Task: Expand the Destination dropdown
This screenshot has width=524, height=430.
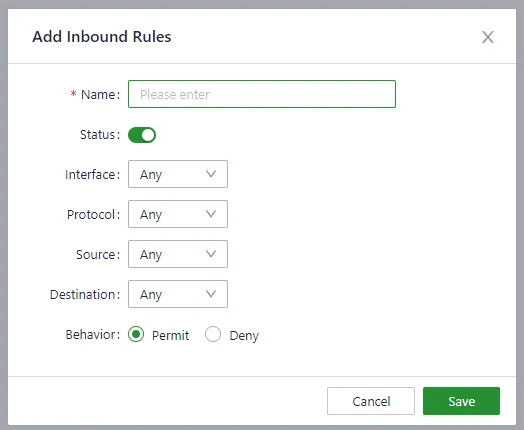Action: tap(178, 294)
